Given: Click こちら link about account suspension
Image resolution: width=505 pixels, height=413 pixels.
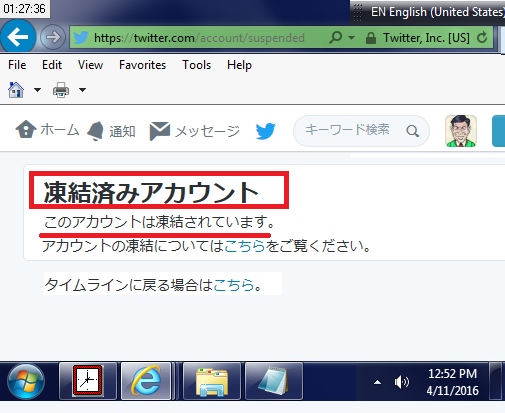Looking at the screenshot, I should (x=245, y=246).
